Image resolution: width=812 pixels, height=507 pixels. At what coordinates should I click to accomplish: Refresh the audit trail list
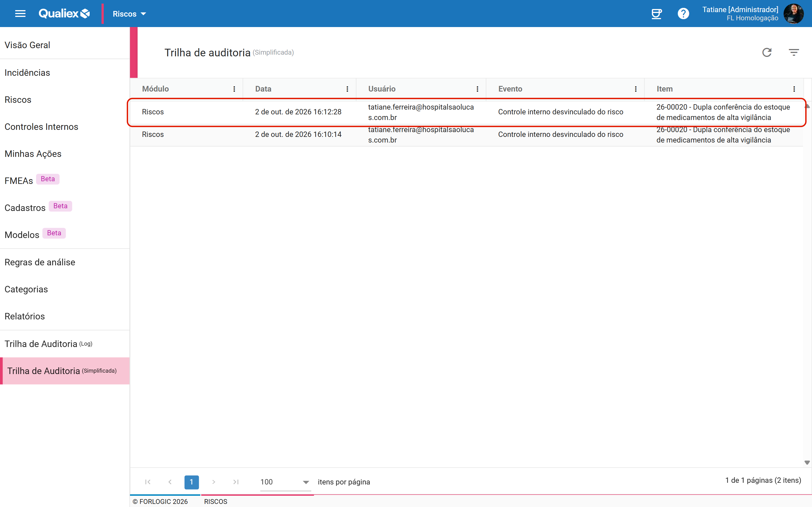pos(767,52)
